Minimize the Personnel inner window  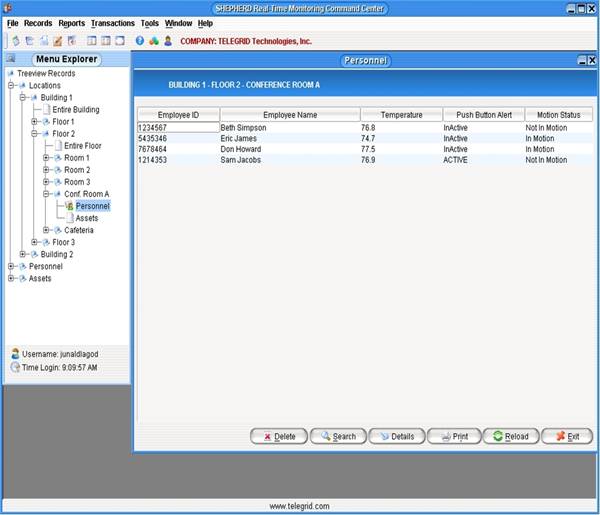click(582, 60)
